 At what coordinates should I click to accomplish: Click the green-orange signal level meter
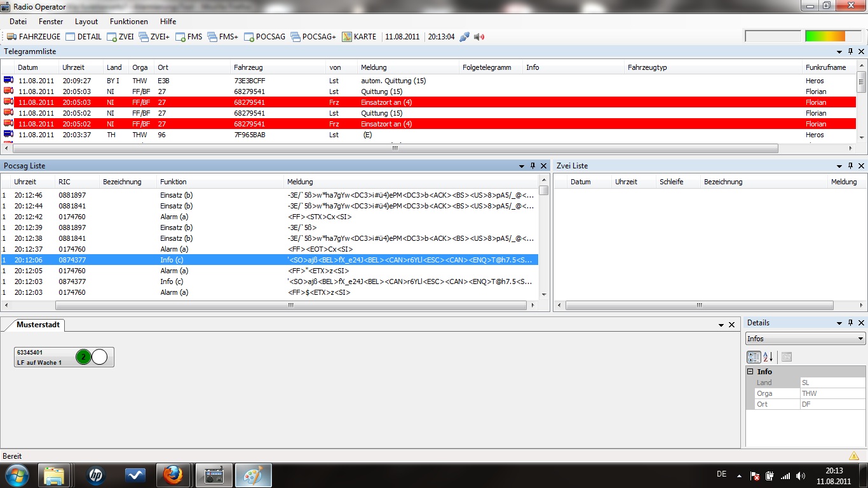(x=825, y=36)
